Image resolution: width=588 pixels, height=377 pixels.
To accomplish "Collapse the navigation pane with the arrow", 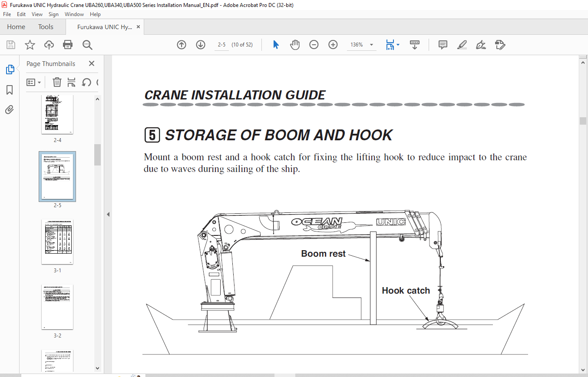I will click(108, 214).
